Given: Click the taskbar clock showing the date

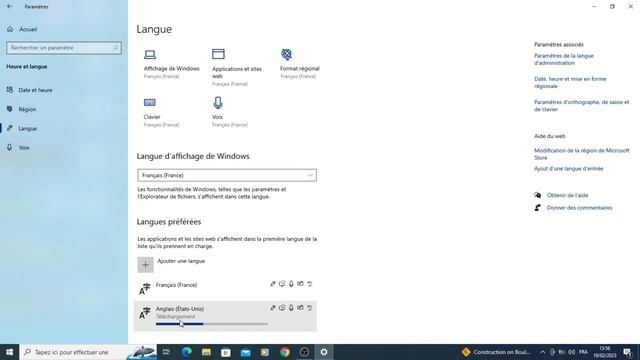Looking at the screenshot, I should (605, 352).
